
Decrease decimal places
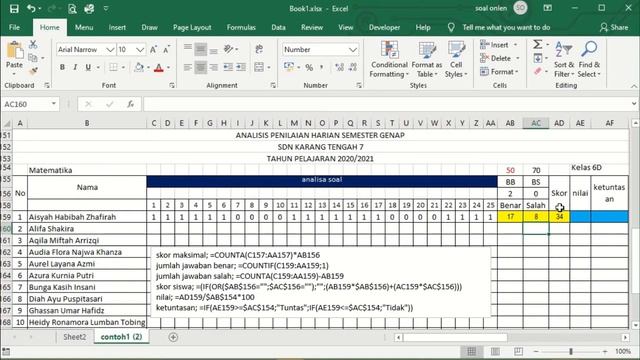click(353, 67)
